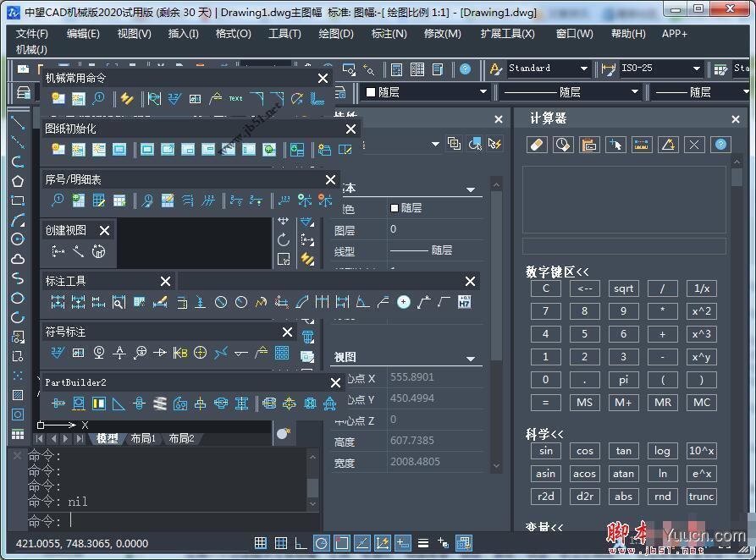This screenshot has height=560, width=756.
Task: Open the 绘图(D) menu
Action: [336, 34]
